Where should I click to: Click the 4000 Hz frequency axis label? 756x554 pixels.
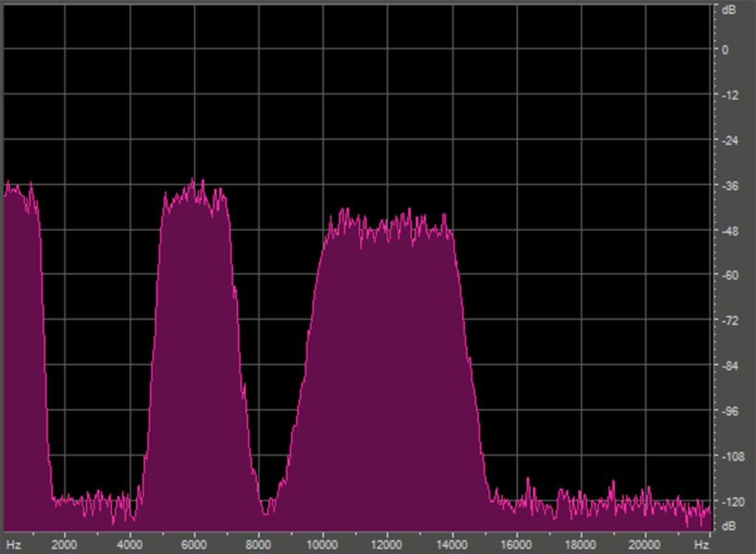130,545
